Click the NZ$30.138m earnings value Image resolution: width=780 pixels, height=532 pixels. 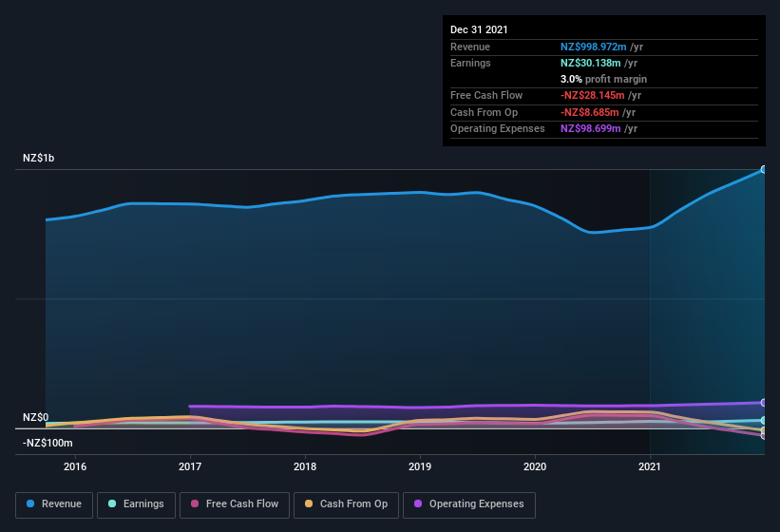591,63
